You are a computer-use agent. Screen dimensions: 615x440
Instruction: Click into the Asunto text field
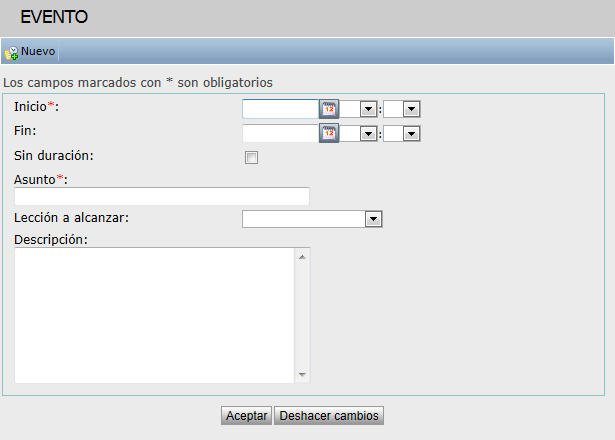coord(162,196)
